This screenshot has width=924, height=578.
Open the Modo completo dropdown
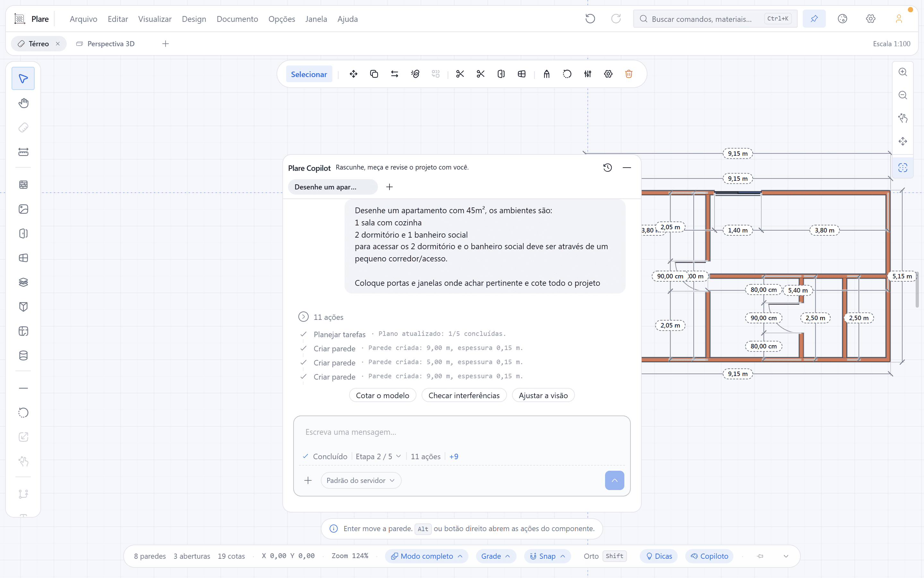click(x=426, y=556)
